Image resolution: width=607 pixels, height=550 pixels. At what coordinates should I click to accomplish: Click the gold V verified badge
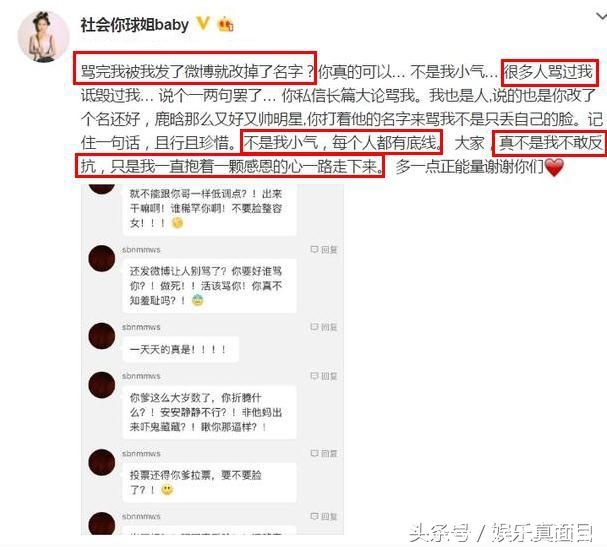(204, 24)
